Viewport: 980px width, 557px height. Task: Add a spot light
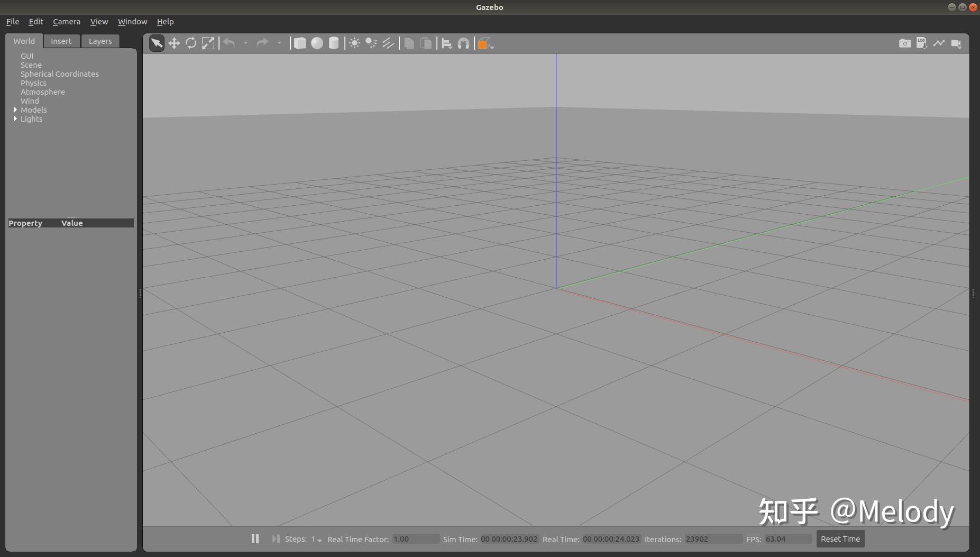[x=371, y=43]
